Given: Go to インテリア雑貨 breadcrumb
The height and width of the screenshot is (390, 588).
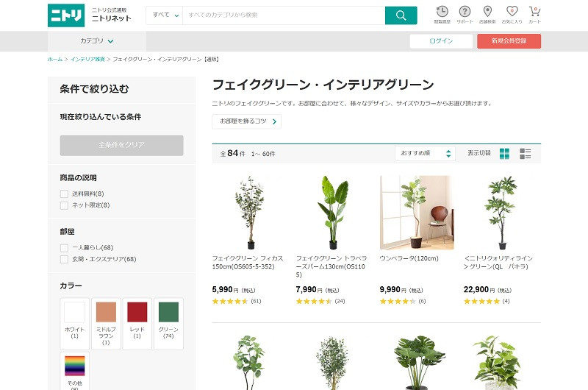Looking at the screenshot, I should (87, 59).
